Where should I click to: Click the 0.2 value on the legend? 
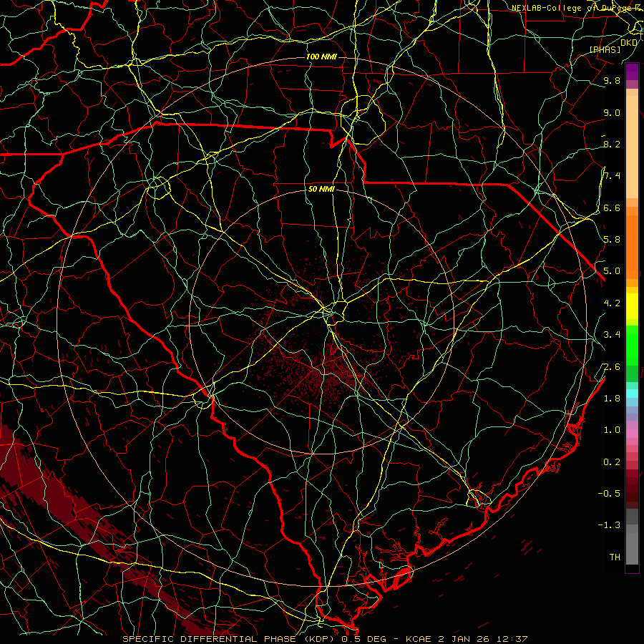click(x=612, y=462)
